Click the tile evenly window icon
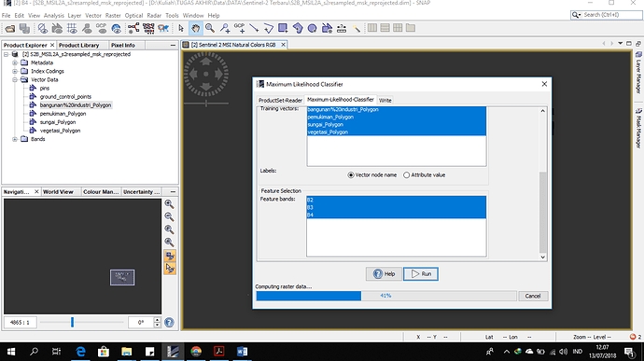The width and height of the screenshot is (644, 361). pos(398,28)
